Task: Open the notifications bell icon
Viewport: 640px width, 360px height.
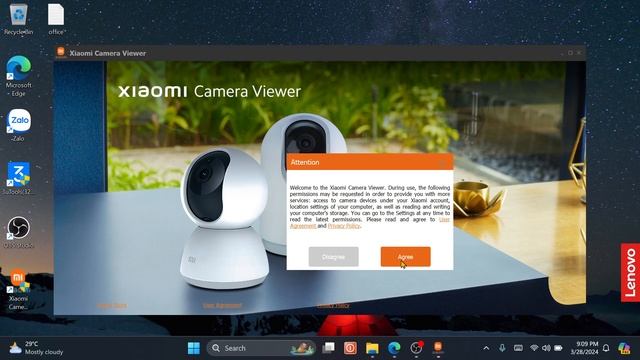Action: 606,348
